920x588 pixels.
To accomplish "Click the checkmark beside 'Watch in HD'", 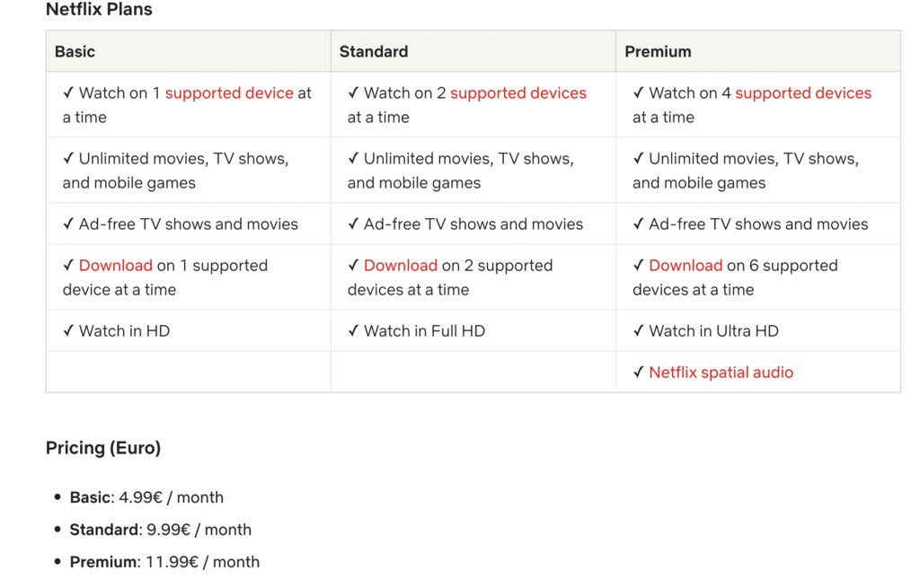I will [x=68, y=331].
